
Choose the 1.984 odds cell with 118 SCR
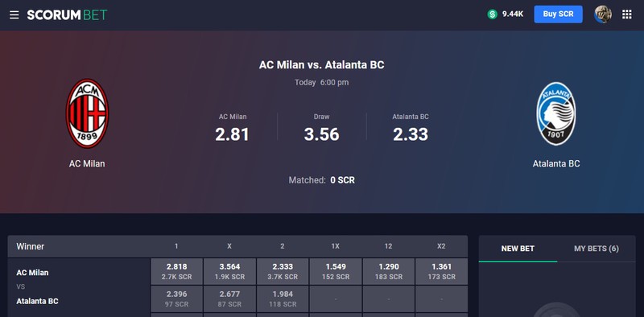[283, 299]
